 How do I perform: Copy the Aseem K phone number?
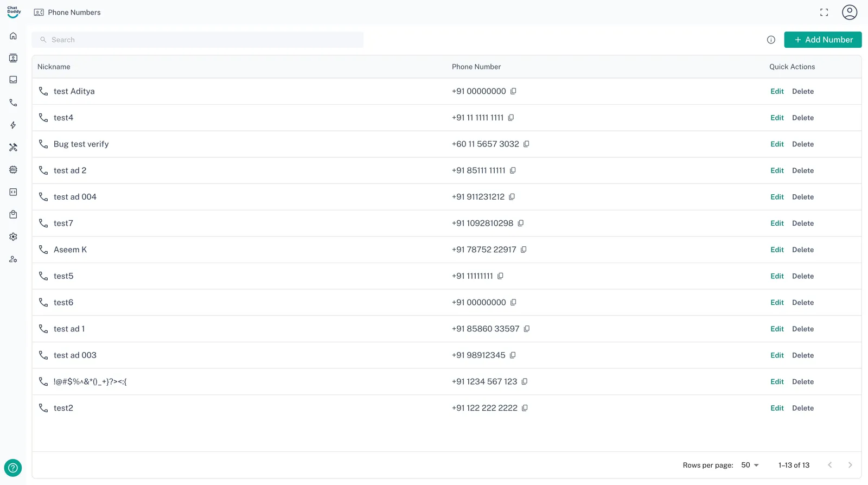[524, 250]
